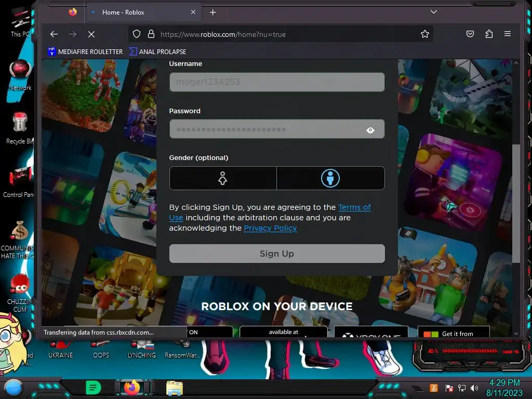
Task: Select the Recycle Bin desktop icon
Action: pyautogui.click(x=20, y=128)
